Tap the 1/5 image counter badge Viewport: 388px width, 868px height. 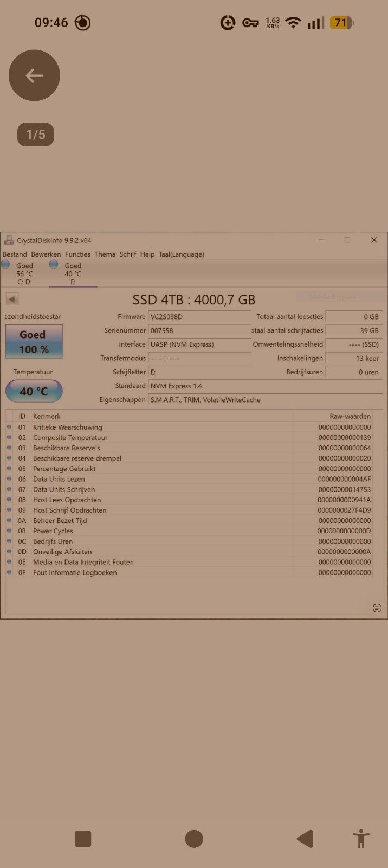(36, 135)
